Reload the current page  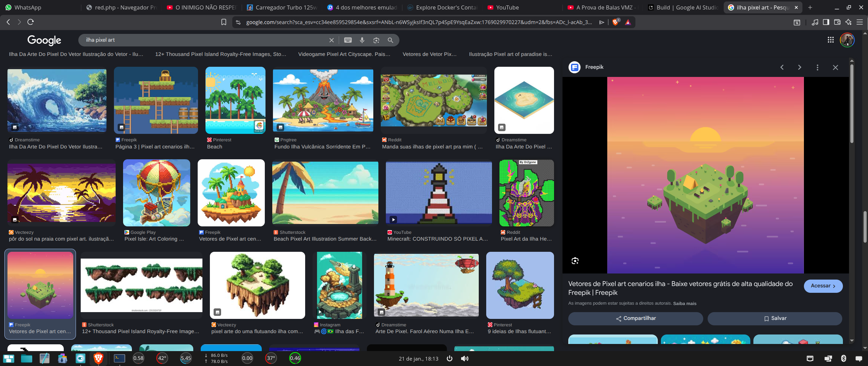[x=31, y=22]
